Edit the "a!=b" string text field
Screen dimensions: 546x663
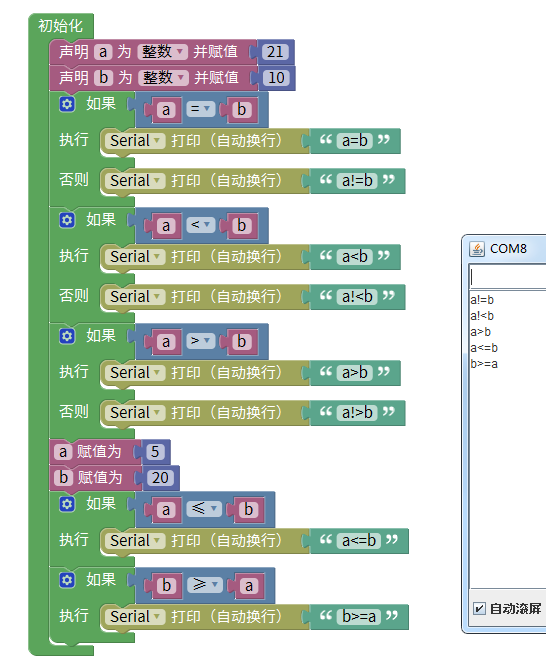(x=357, y=181)
